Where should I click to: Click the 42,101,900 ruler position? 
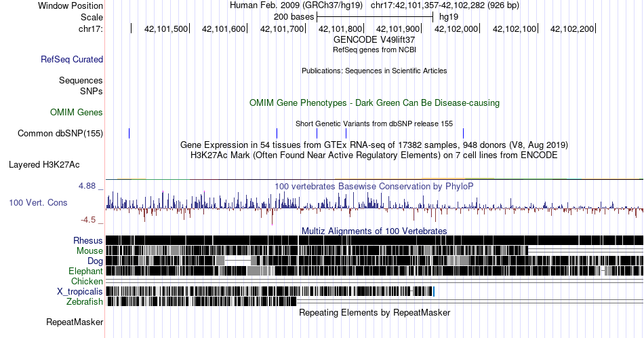(398, 29)
